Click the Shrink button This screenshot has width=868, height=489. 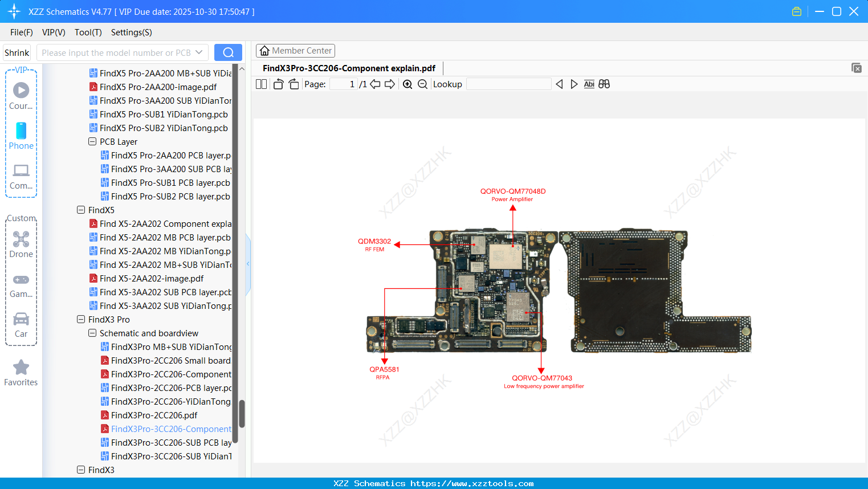pyautogui.click(x=16, y=52)
